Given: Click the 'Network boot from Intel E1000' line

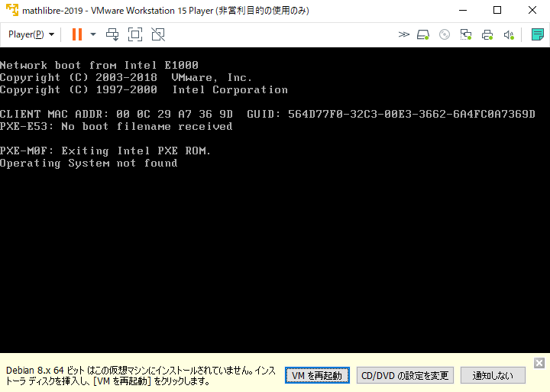Looking at the screenshot, I should tap(99, 65).
